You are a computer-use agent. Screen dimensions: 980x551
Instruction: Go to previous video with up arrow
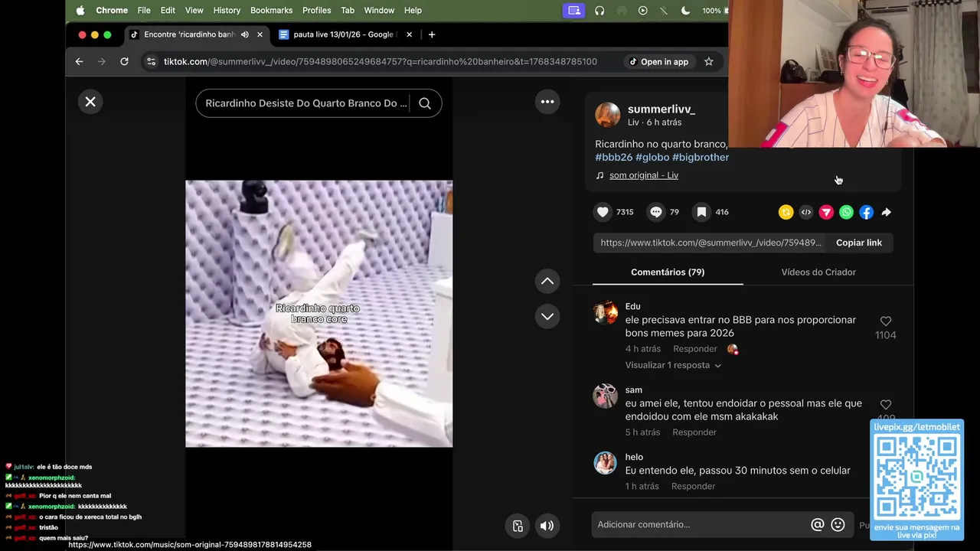coord(547,282)
